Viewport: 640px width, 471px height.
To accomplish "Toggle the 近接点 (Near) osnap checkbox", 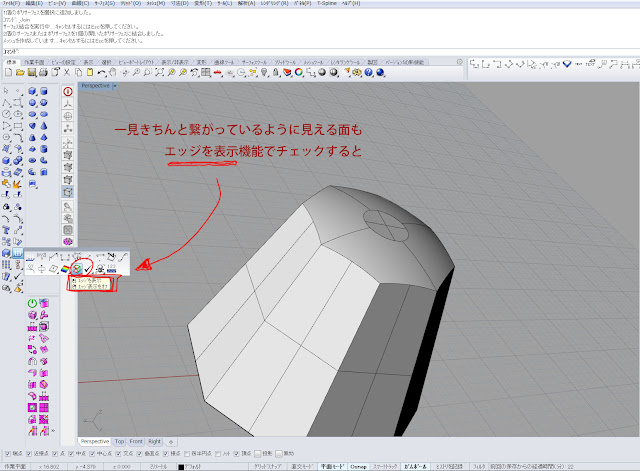I will point(29,454).
